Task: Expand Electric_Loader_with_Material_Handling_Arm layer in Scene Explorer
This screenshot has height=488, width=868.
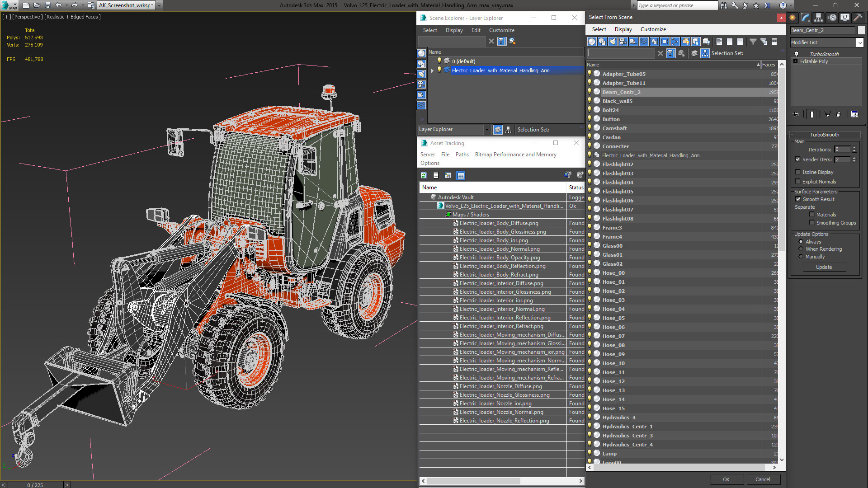Action: click(x=432, y=70)
